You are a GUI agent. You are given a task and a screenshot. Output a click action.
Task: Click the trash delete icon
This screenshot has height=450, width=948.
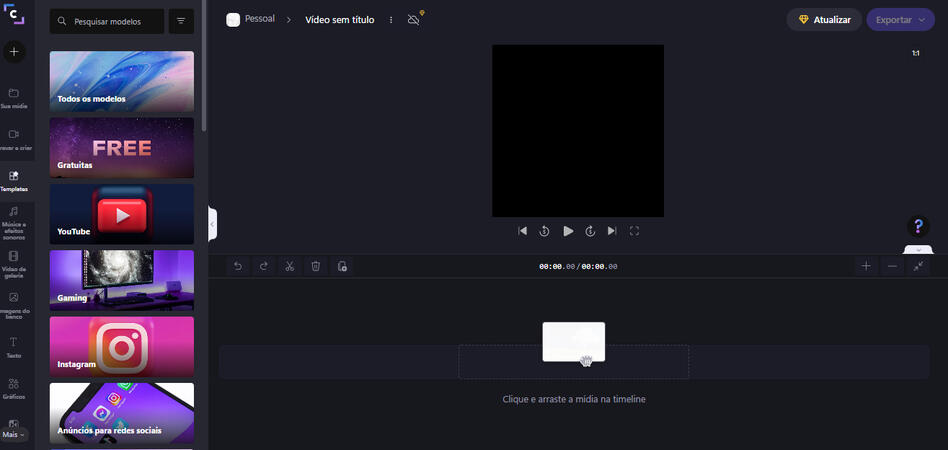[316, 266]
